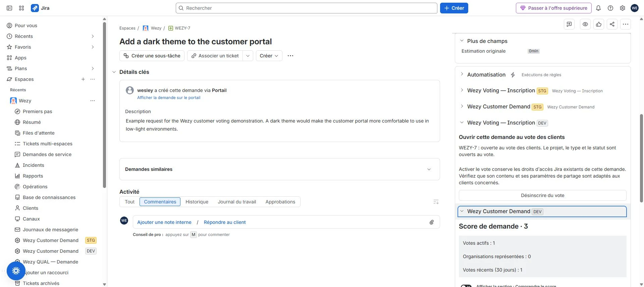Click the Rechercher search field
The height and width of the screenshot is (287, 644).
[x=306, y=8]
